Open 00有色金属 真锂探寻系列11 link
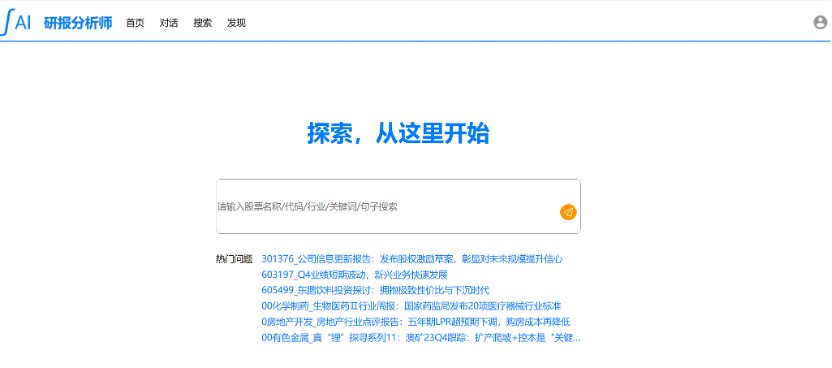 point(421,337)
